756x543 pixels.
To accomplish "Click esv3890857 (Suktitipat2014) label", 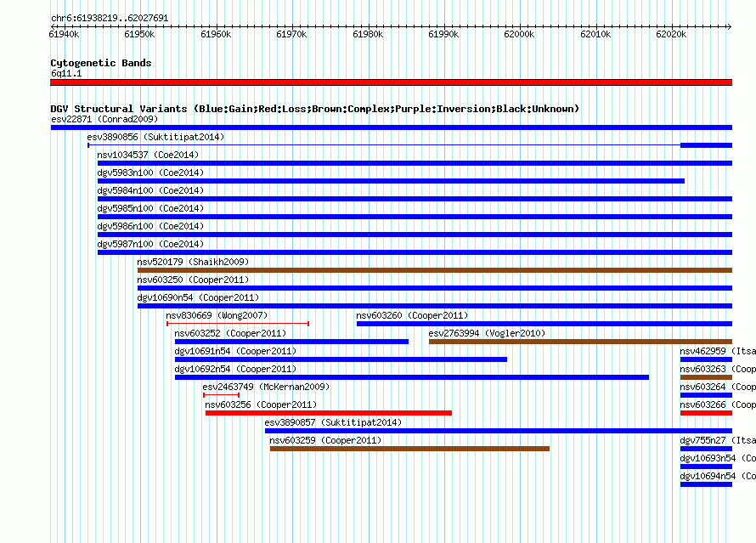I will [333, 422].
